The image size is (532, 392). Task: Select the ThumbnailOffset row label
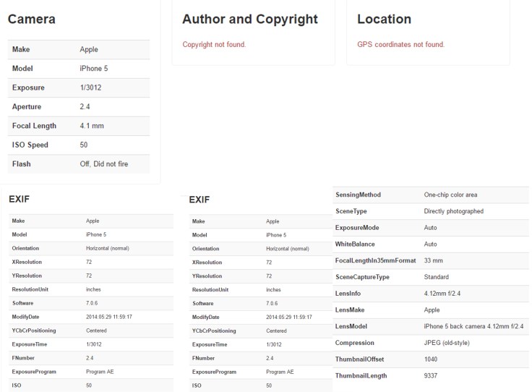359,359
